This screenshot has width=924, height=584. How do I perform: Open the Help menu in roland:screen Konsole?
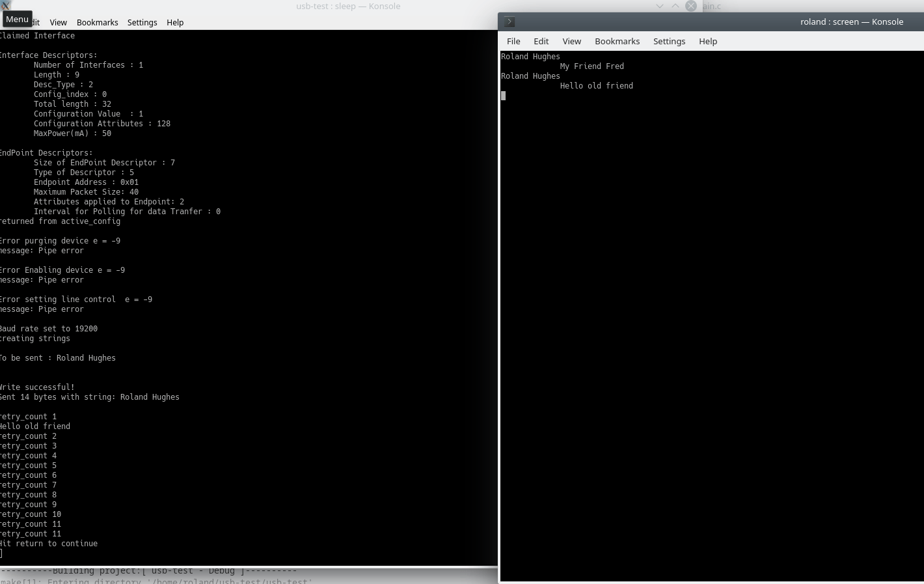point(708,41)
